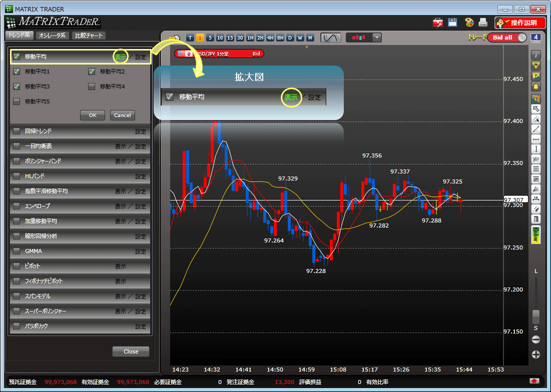
Task: Open the green Color button
Action: point(536,234)
